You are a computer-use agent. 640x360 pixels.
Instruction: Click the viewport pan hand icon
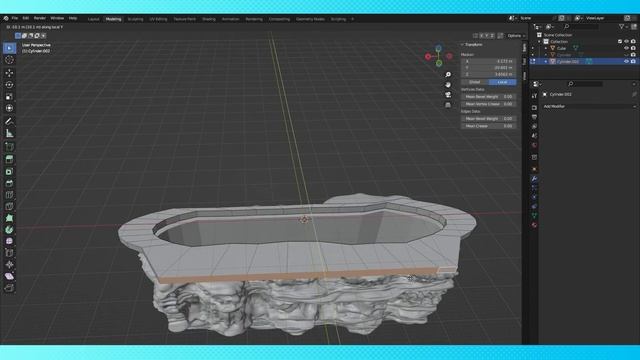448,84
